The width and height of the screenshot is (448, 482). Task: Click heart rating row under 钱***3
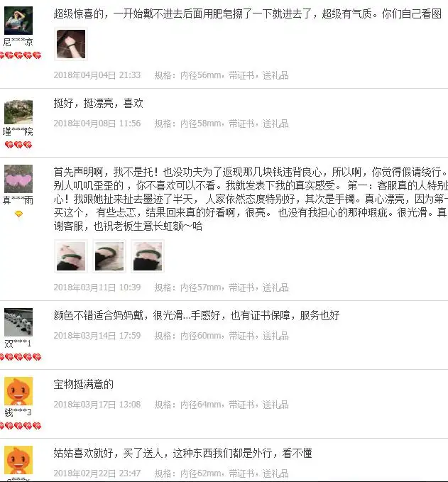pyautogui.click(x=21, y=426)
